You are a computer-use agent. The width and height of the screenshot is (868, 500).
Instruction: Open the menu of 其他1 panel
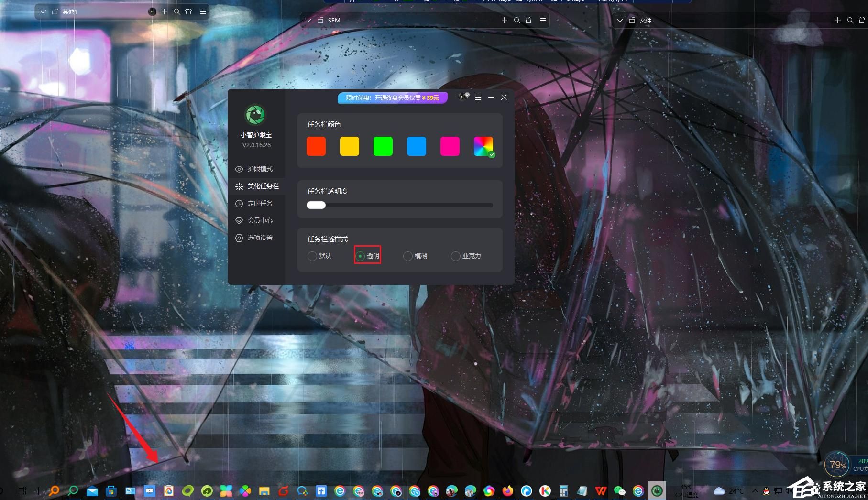point(203,11)
